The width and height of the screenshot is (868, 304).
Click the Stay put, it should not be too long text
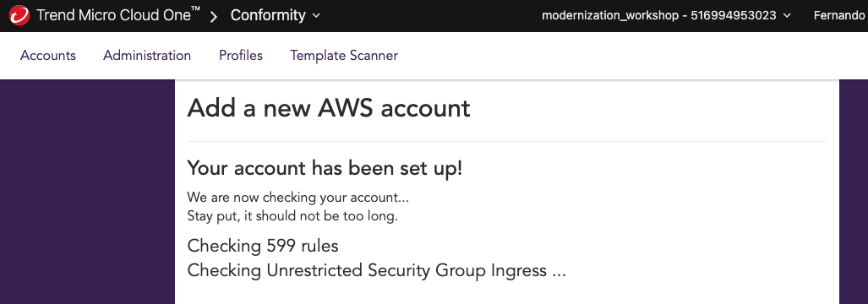pyautogui.click(x=292, y=215)
